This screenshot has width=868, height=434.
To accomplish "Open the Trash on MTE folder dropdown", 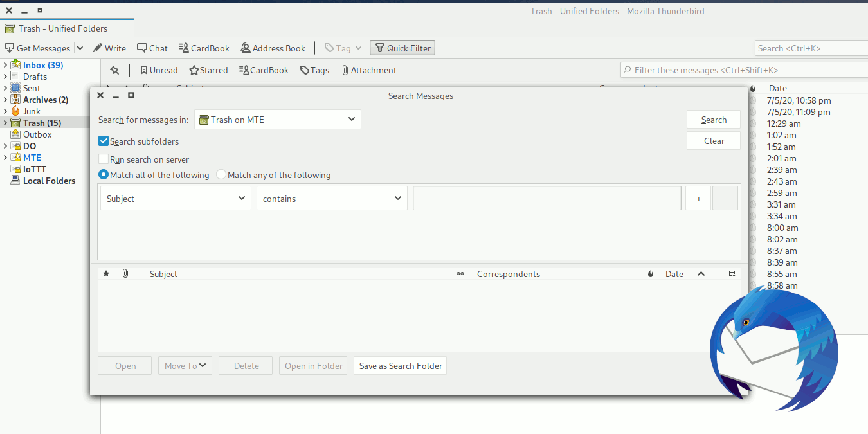I will tap(277, 119).
